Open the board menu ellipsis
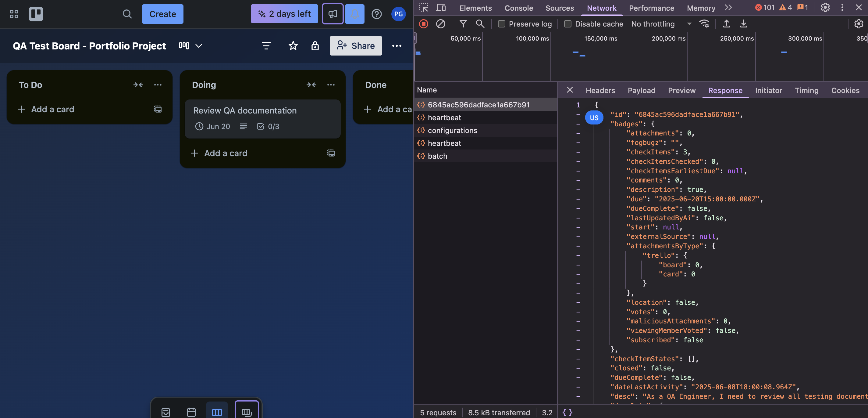This screenshot has width=868, height=418. coord(397,45)
